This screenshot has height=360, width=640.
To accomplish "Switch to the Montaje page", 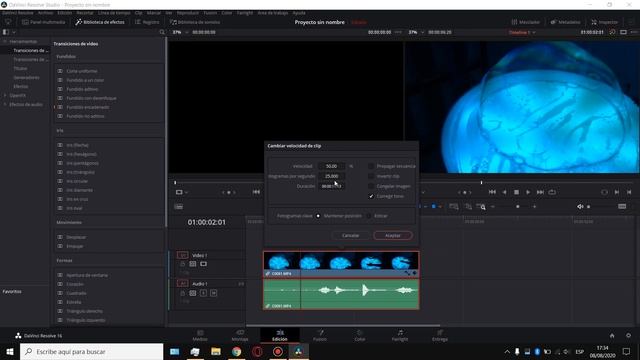I will (240, 336).
